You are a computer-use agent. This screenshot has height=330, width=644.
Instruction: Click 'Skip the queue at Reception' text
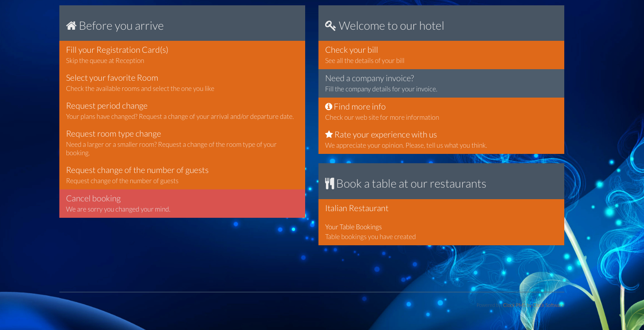tap(105, 61)
